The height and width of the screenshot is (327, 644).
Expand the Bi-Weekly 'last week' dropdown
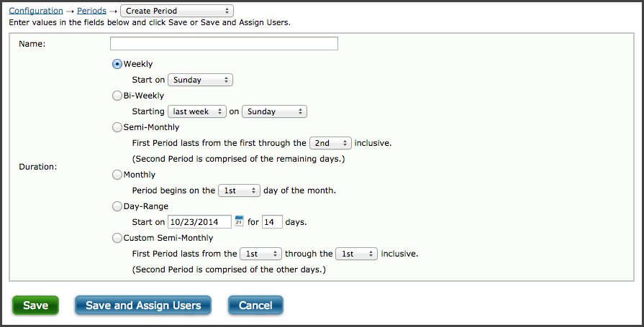point(197,111)
